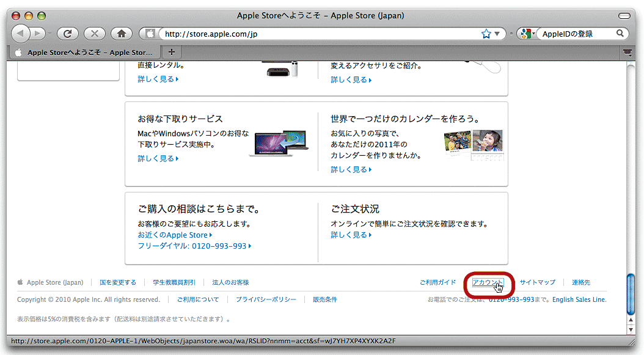Viewport: 644px width, 355px height.
Task: Click 国を変更する footer link
Action: click(x=118, y=282)
